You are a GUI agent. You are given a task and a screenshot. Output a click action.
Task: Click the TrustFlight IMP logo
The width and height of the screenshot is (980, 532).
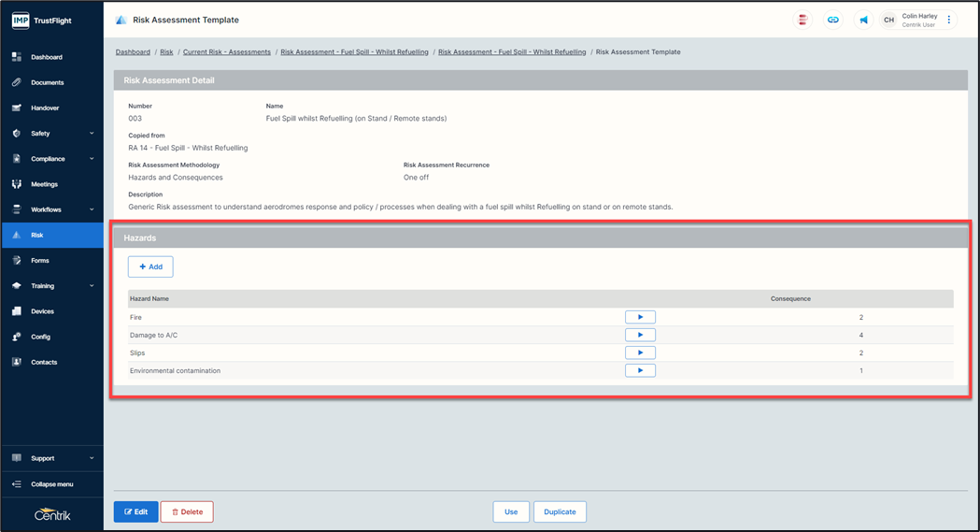pyautogui.click(x=42, y=20)
